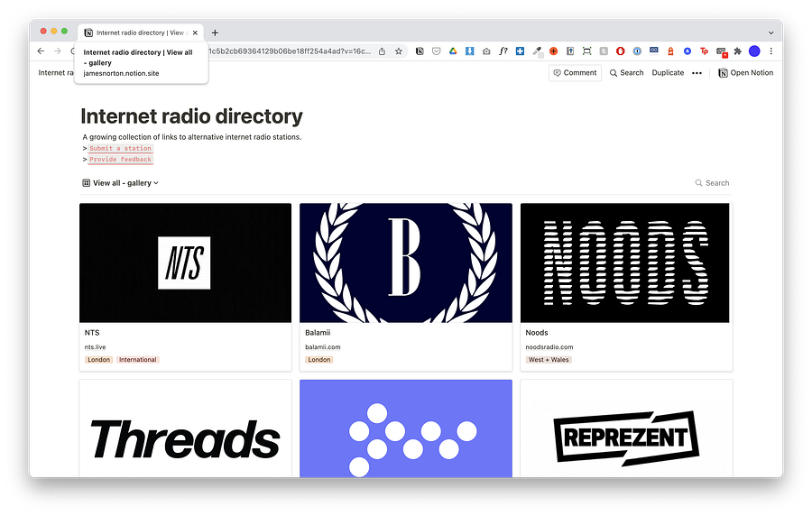Follow the Submit a station link
This screenshot has height=516, width=812.
pyautogui.click(x=120, y=149)
